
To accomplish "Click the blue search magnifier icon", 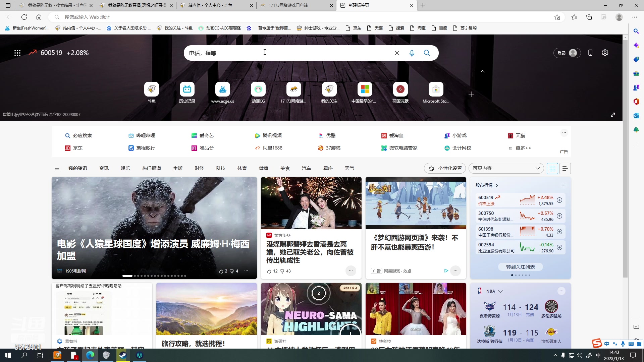I will coord(427,53).
